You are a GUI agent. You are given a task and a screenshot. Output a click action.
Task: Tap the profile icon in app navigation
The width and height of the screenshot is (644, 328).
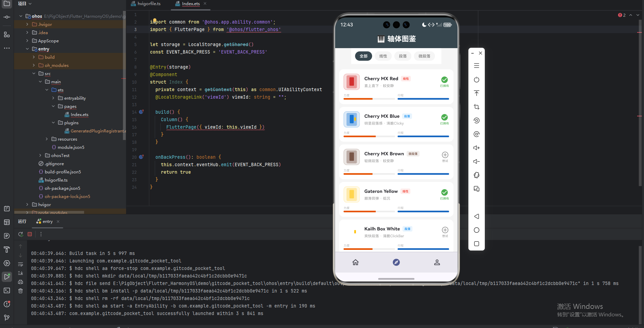437,262
